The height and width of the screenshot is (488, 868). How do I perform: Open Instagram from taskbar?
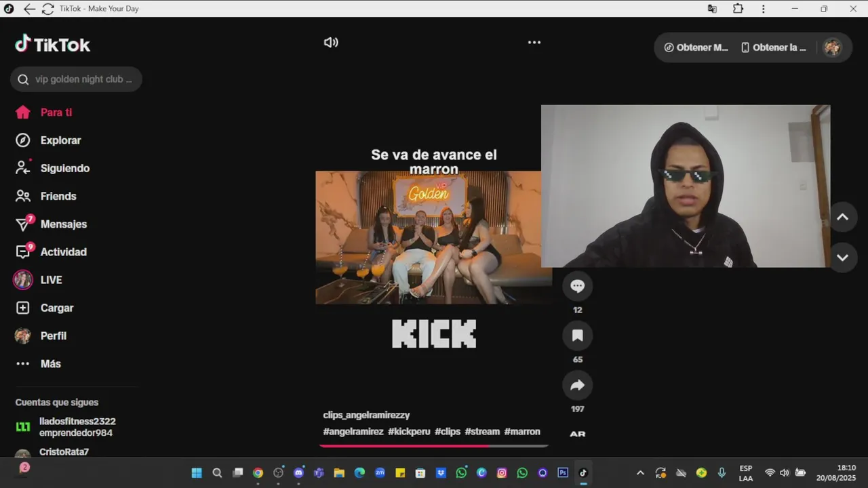[502, 473]
